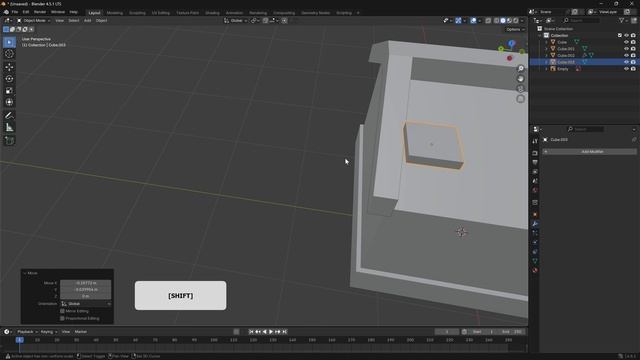Screen dimensions: 640x360
Task: Open Keying menu in timeline
Action: [x=49, y=332]
